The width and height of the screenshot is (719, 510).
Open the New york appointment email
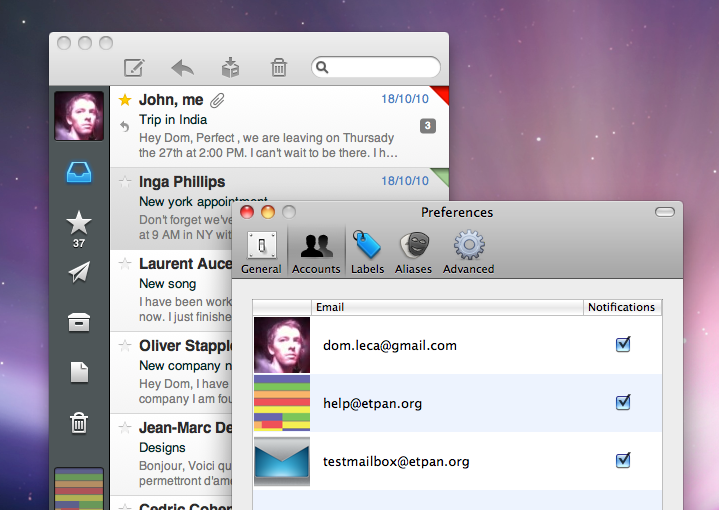(x=173, y=209)
